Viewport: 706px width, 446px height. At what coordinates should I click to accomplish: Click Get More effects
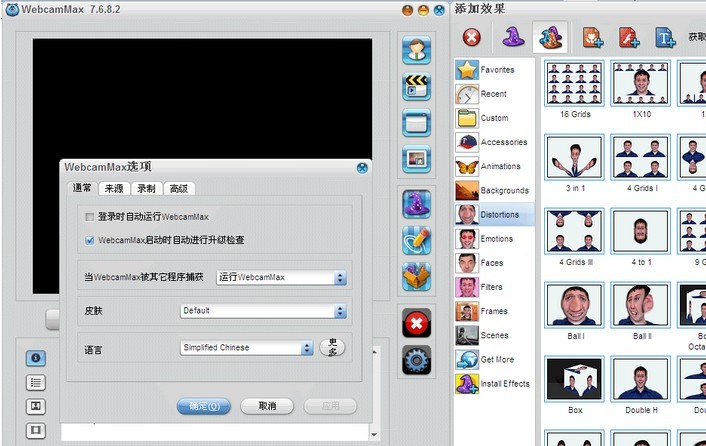point(494,359)
